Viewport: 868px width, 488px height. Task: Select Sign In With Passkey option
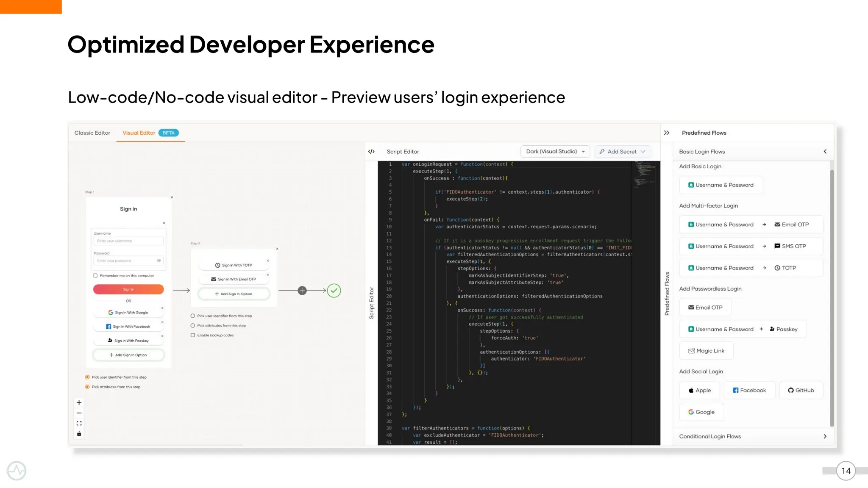point(128,341)
